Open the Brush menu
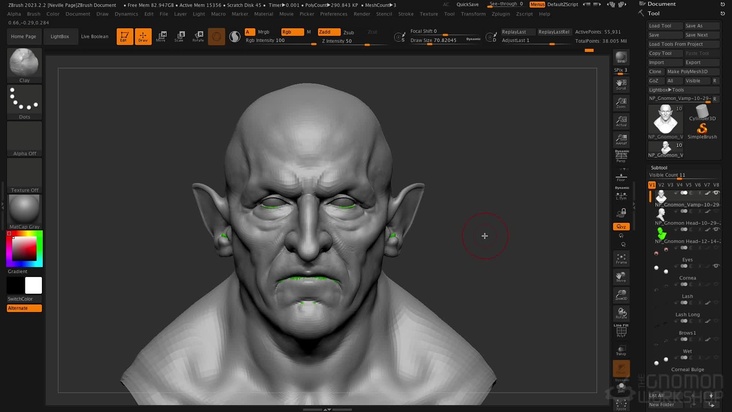 (34, 14)
